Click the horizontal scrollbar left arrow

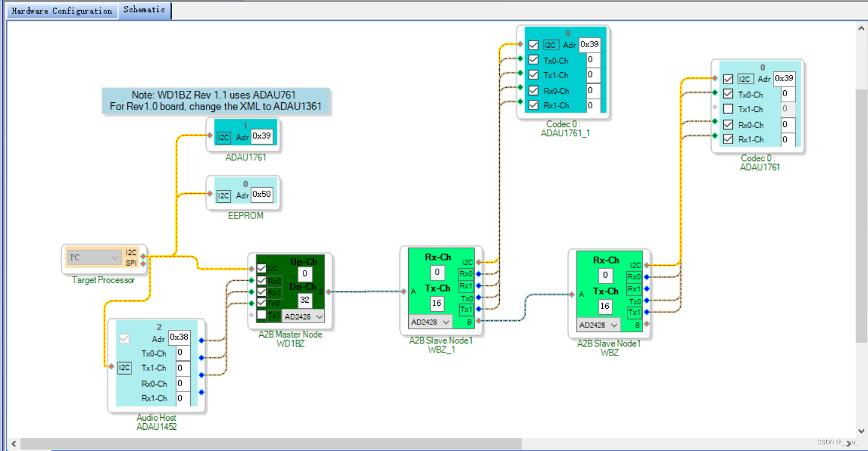pos(14,444)
